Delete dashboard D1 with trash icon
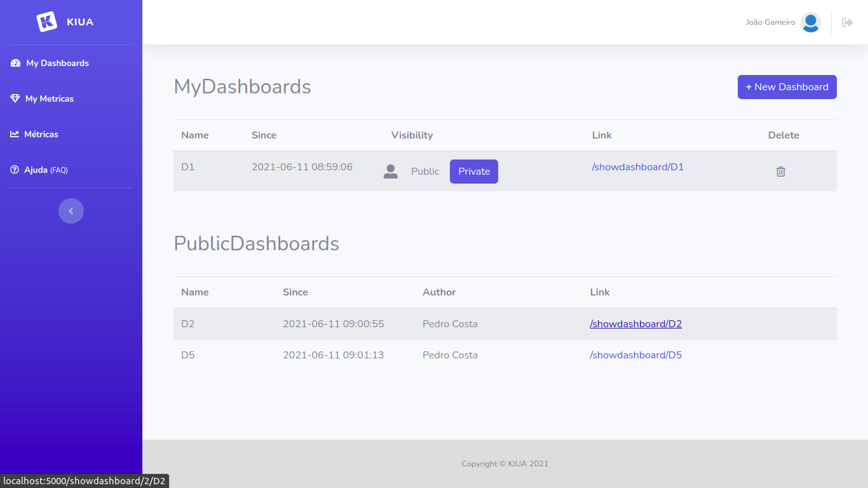 click(781, 172)
